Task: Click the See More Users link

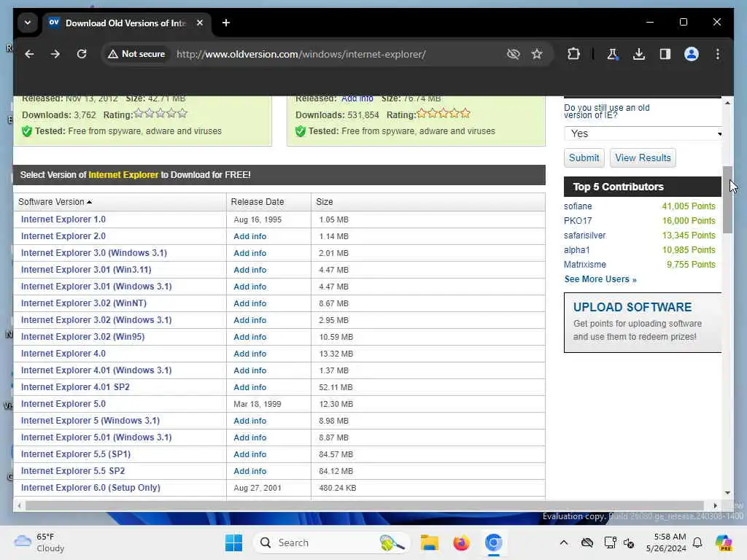Action: click(600, 279)
